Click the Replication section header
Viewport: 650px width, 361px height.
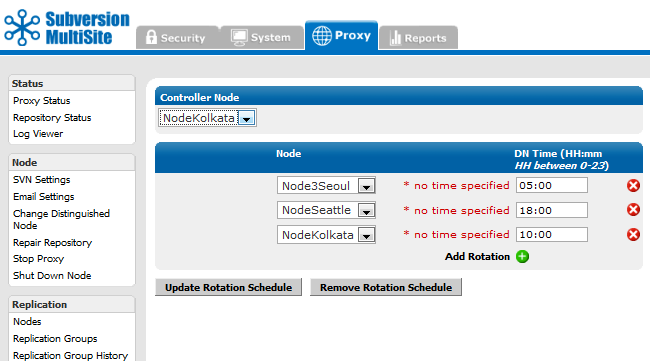(x=72, y=305)
